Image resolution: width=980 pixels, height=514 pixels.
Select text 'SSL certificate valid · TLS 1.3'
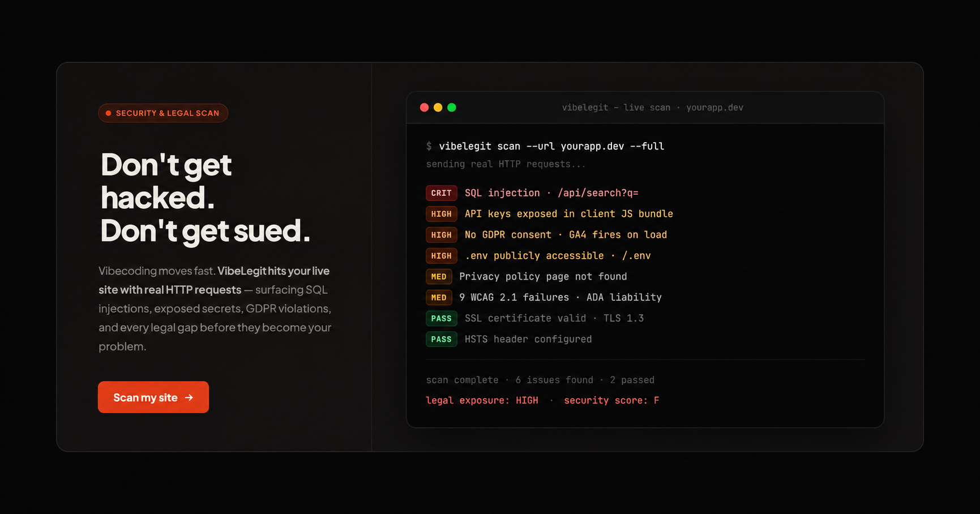coord(554,319)
